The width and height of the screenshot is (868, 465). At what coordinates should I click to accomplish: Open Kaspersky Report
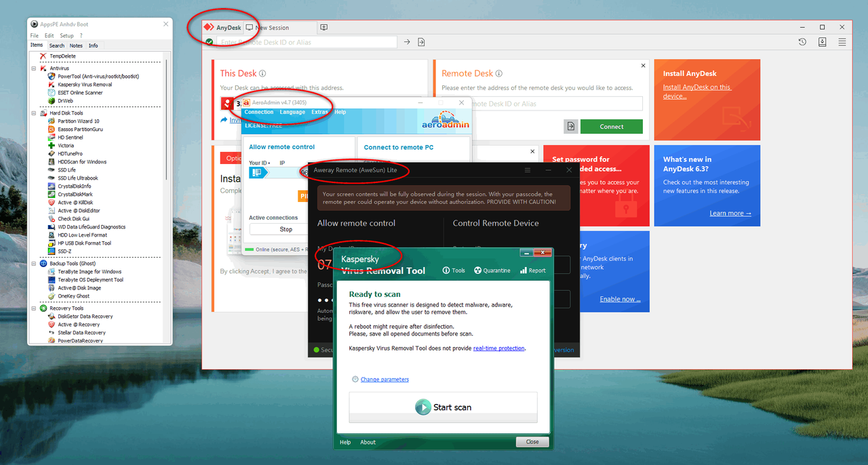[533, 270]
